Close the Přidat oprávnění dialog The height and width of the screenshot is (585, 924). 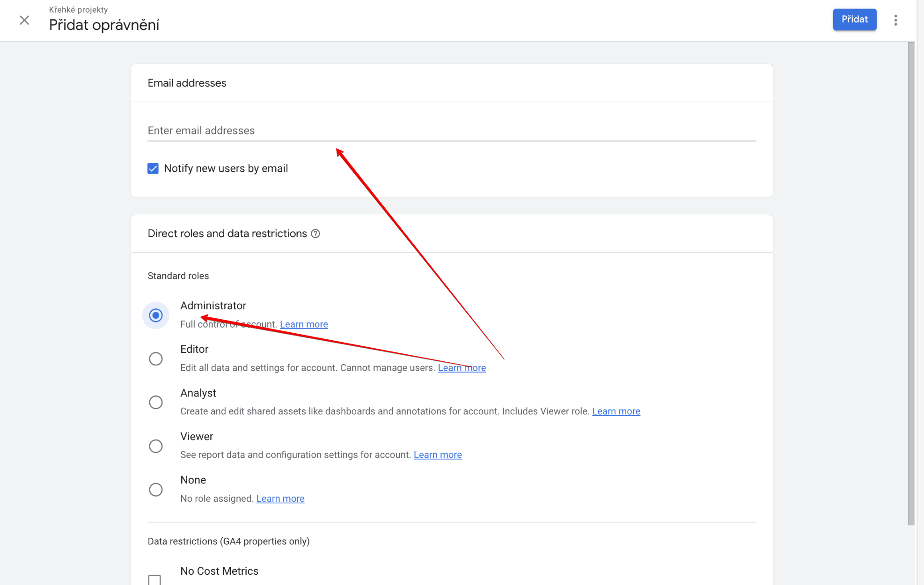coord(24,20)
